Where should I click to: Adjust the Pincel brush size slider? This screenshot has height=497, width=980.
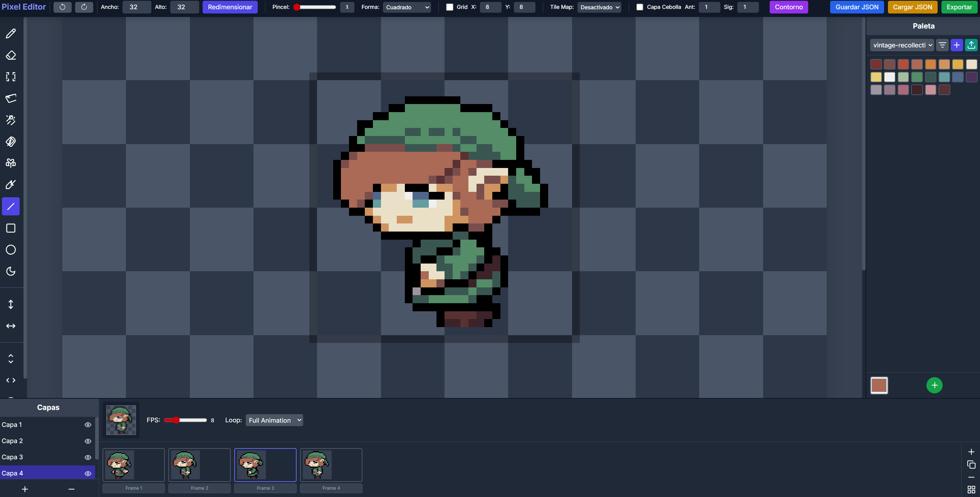coord(314,7)
